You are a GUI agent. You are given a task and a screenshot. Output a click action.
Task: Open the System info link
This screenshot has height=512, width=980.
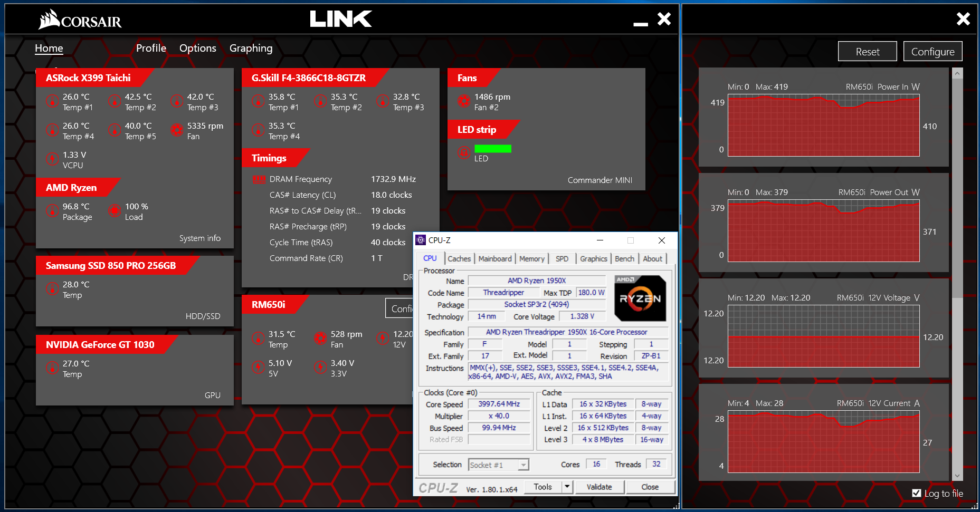(200, 238)
